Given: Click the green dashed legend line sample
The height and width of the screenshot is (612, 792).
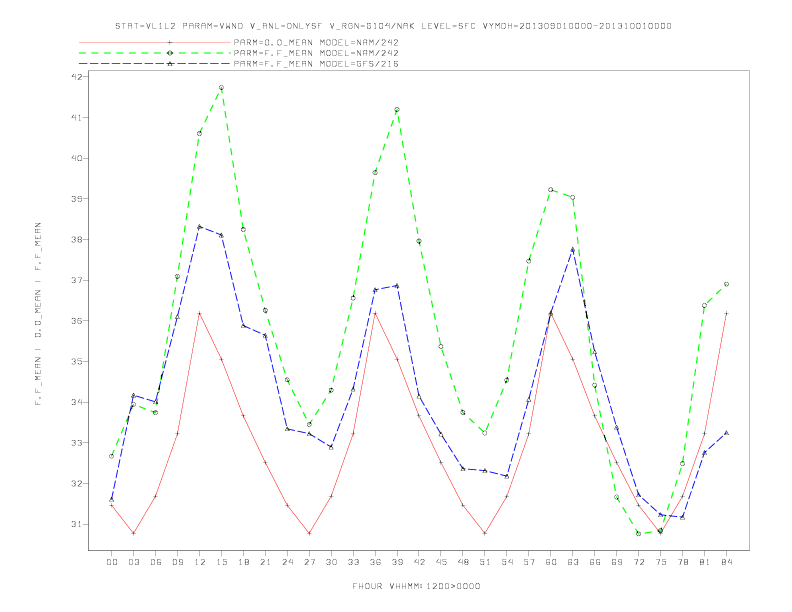Looking at the screenshot, I should tap(155, 53).
